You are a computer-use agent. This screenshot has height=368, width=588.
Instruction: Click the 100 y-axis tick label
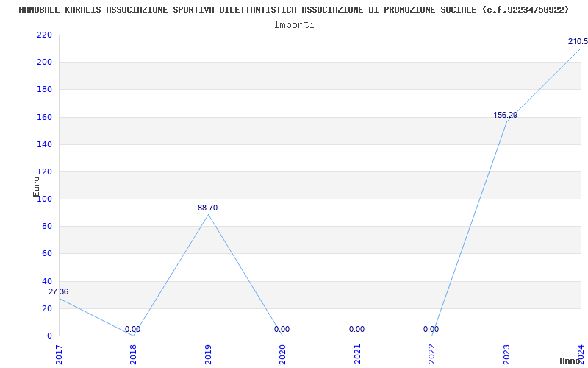point(44,199)
